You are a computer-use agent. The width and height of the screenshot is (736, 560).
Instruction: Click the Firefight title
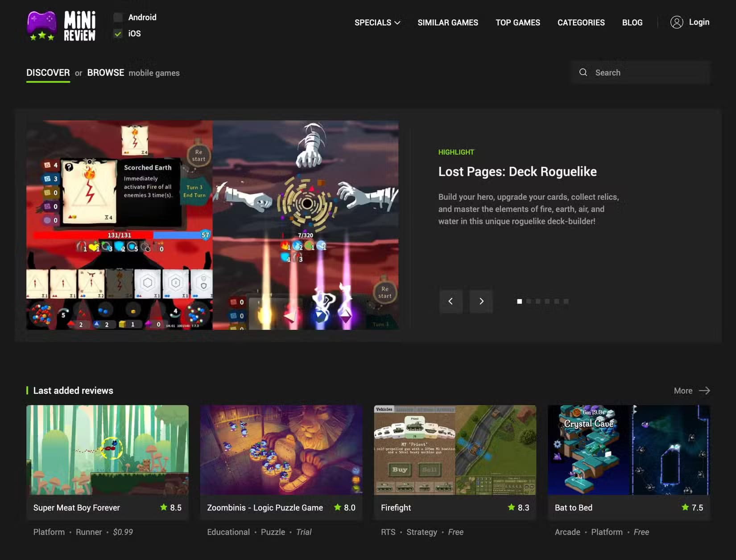[396, 508]
